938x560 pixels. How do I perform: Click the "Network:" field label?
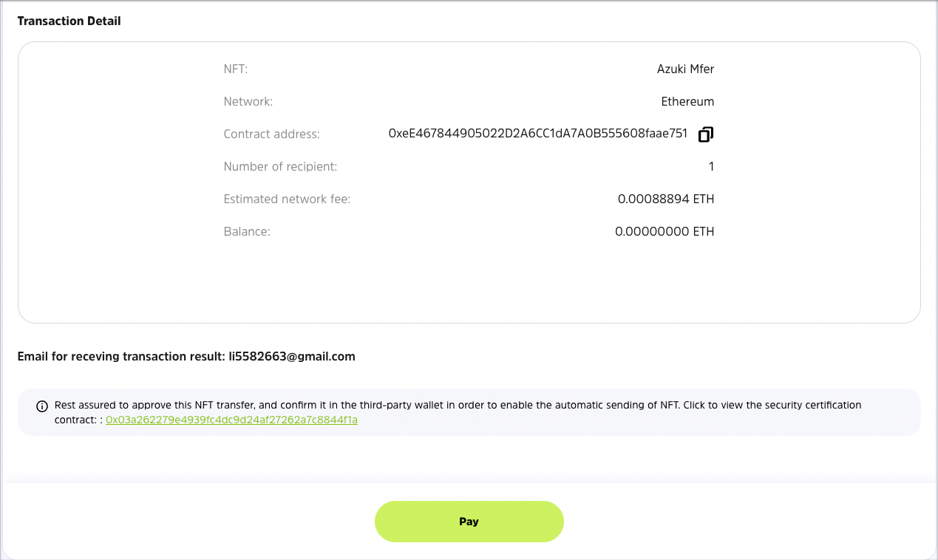click(x=248, y=102)
